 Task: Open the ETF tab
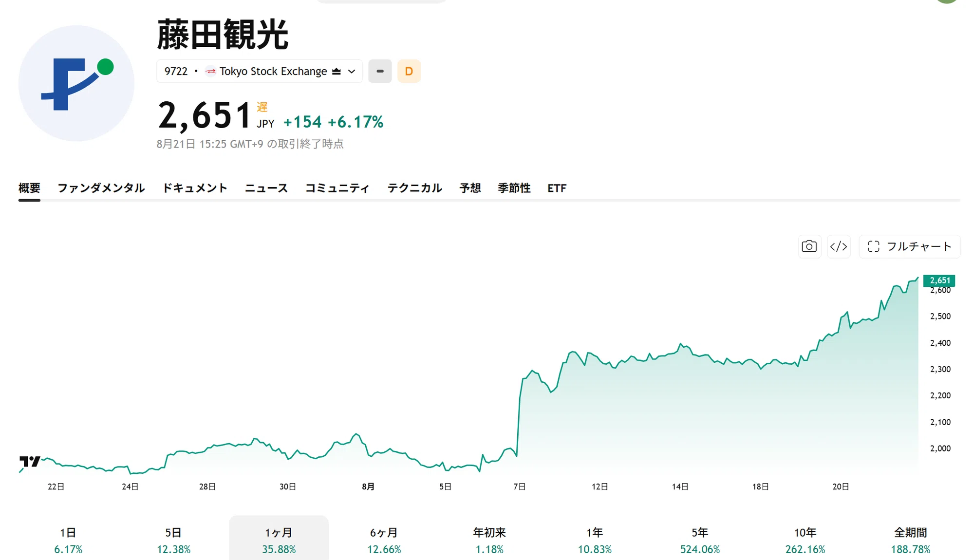(557, 188)
